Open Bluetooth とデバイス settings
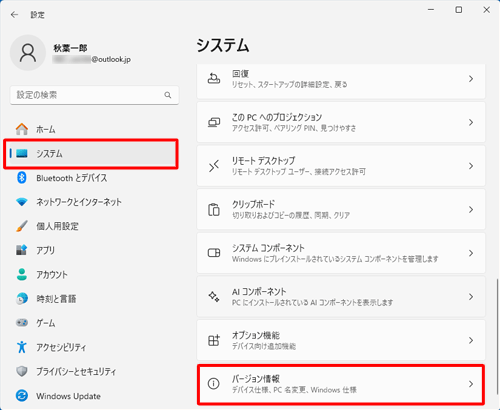Image resolution: width=500 pixels, height=410 pixels. (x=72, y=178)
